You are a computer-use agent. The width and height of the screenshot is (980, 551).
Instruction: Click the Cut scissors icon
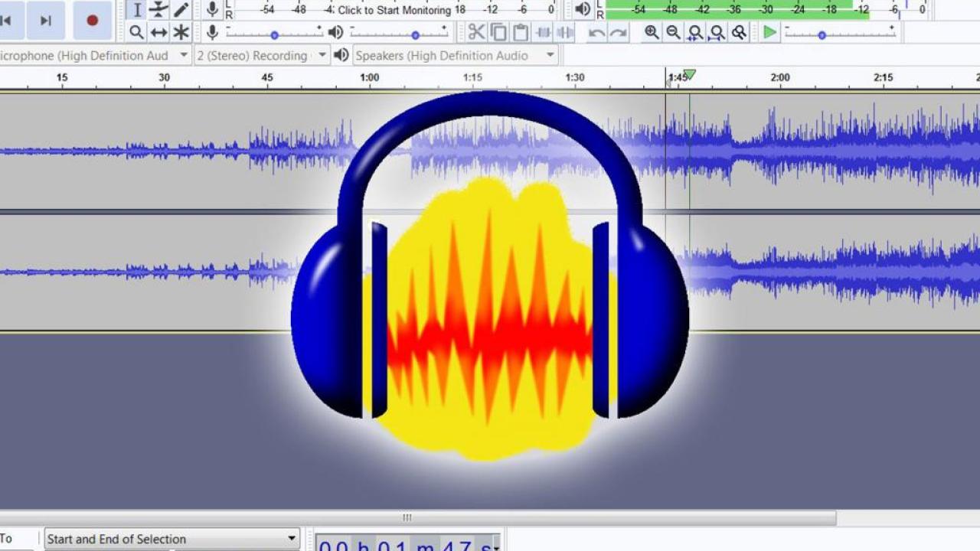(x=476, y=32)
